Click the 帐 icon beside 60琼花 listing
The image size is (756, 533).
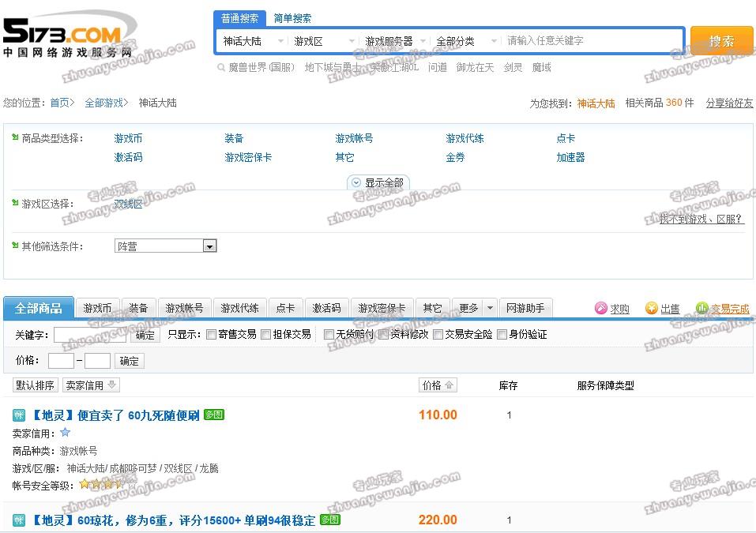(x=19, y=520)
